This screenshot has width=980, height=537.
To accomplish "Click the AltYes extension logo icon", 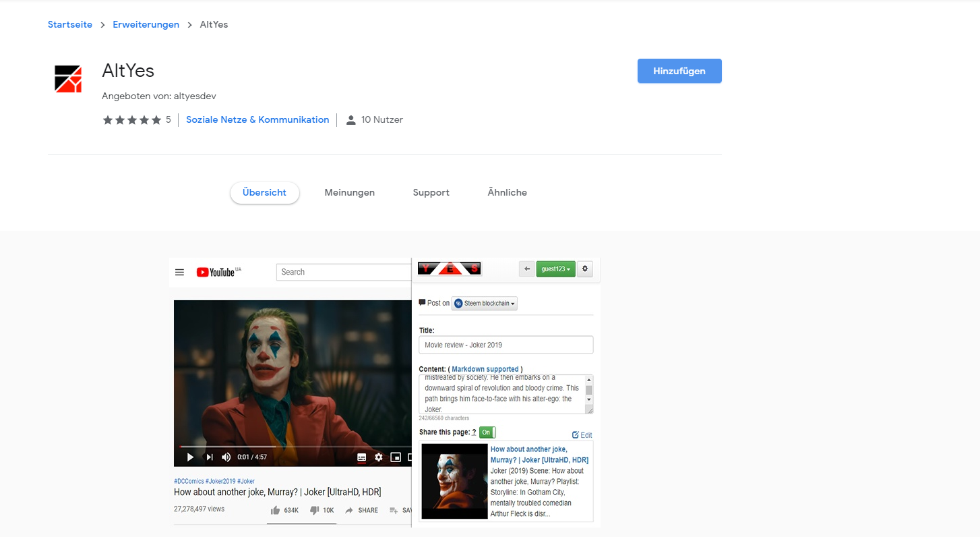I will [x=68, y=79].
